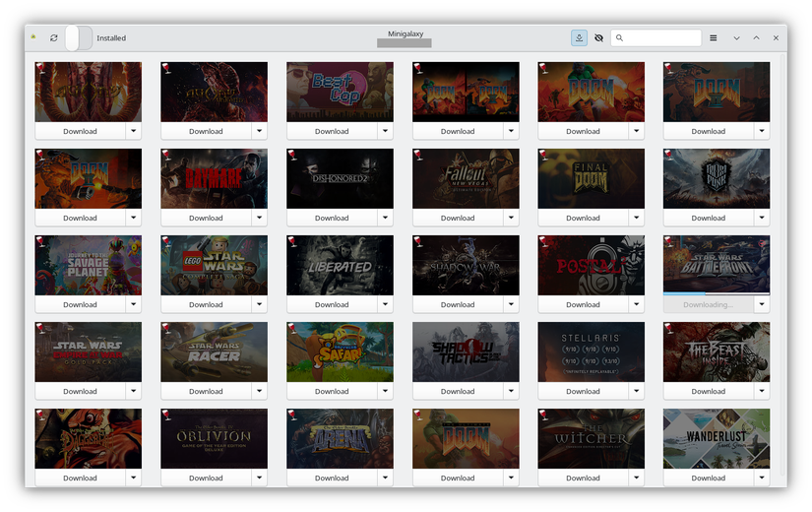The width and height of the screenshot is (812, 512).
Task: Download Stellaris
Action: pyautogui.click(x=583, y=391)
